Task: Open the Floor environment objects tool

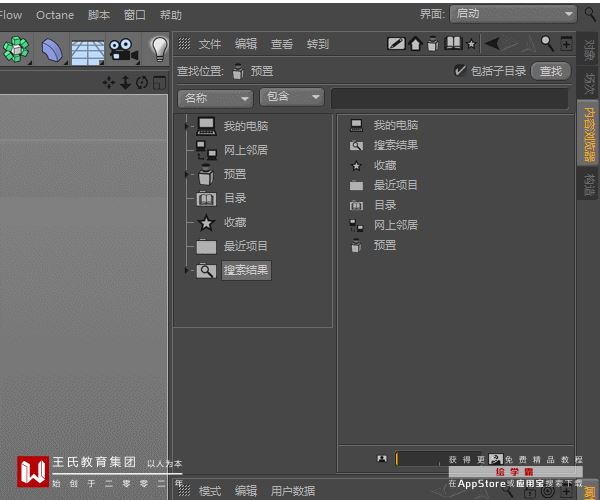Action: click(88, 51)
